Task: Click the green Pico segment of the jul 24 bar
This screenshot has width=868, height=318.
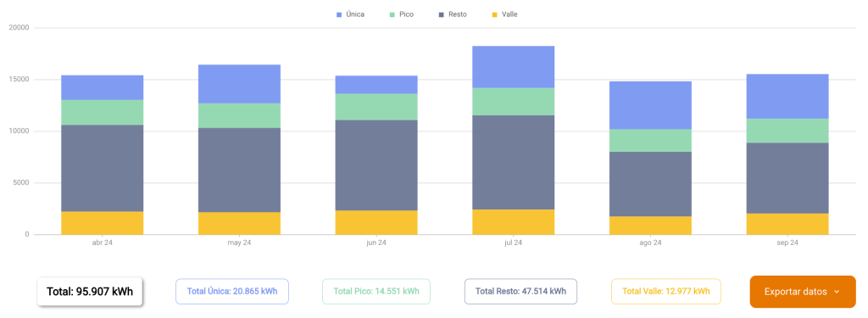Action: (513, 102)
